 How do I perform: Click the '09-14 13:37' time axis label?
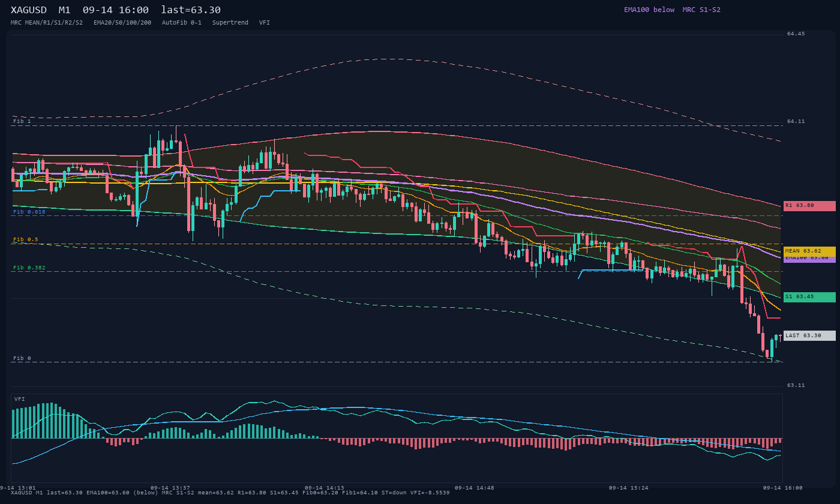coord(170,488)
